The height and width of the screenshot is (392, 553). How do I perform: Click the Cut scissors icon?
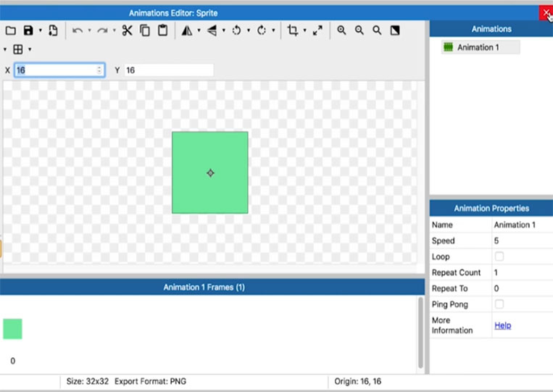(128, 30)
